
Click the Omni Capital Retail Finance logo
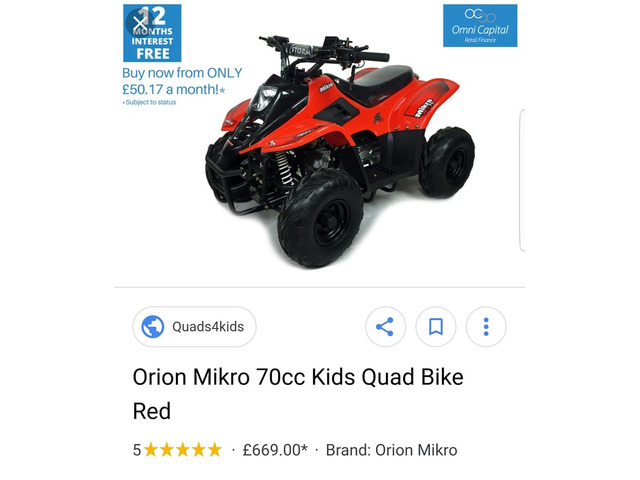(480, 26)
